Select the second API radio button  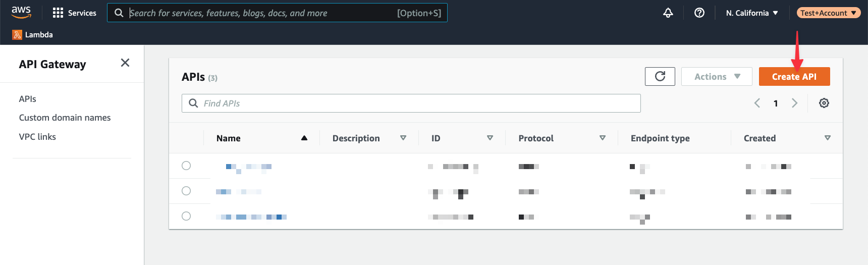[x=186, y=191]
